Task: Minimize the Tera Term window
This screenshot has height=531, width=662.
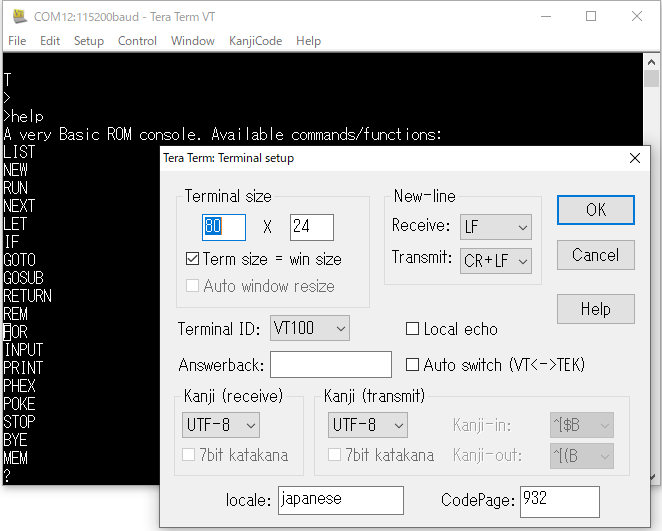Action: coord(544,16)
